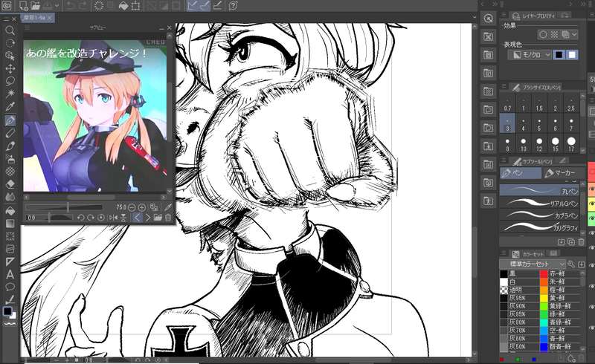The image size is (595, 364).
Task: Switch to the ブラシサイズ panel tab
Action: [x=536, y=87]
